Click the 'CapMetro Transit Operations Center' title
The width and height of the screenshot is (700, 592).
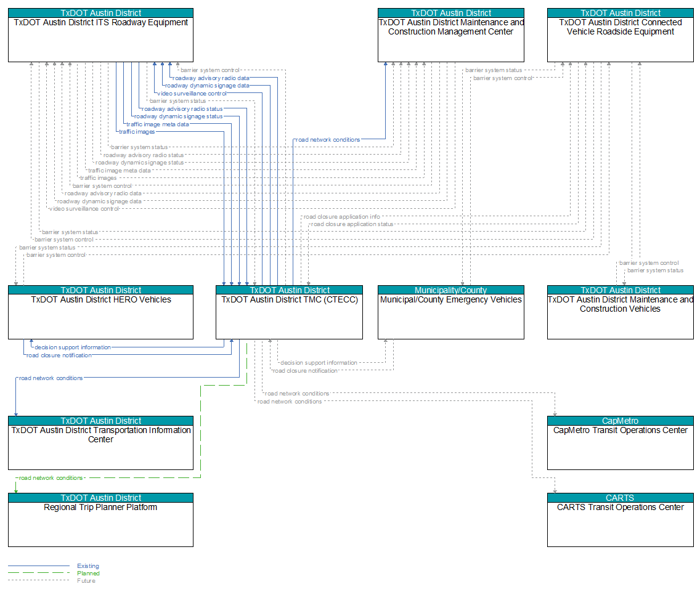tap(621, 430)
